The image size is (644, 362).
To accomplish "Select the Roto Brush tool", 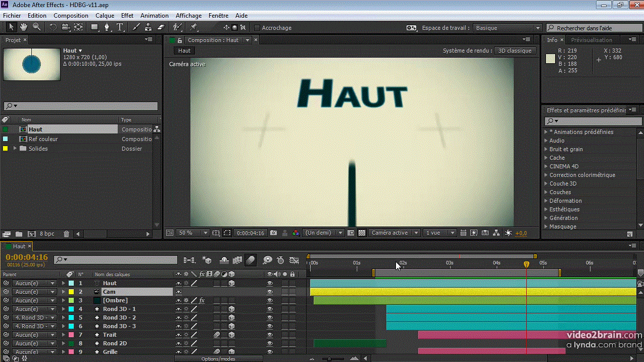I will 177,27.
